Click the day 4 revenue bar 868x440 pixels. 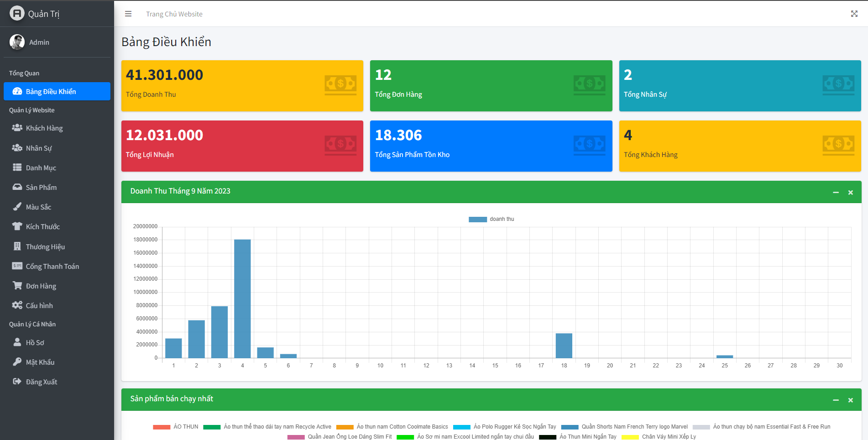pos(242,299)
